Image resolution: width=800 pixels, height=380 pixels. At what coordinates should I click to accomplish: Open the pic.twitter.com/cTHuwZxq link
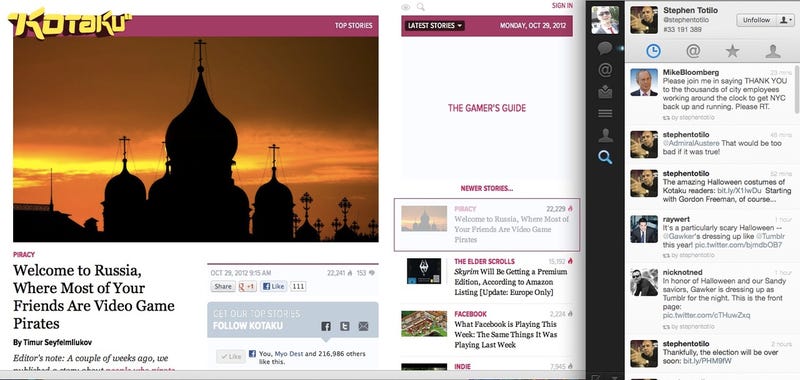tap(707, 316)
